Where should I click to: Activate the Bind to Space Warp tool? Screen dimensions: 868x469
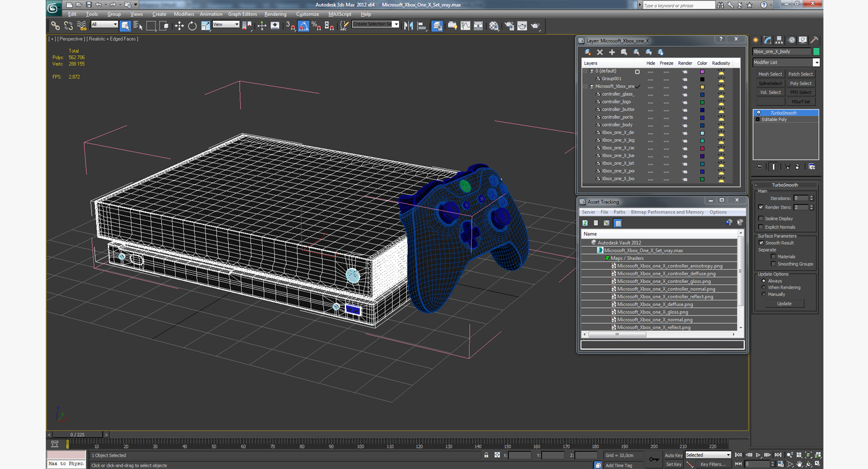pyautogui.click(x=82, y=26)
